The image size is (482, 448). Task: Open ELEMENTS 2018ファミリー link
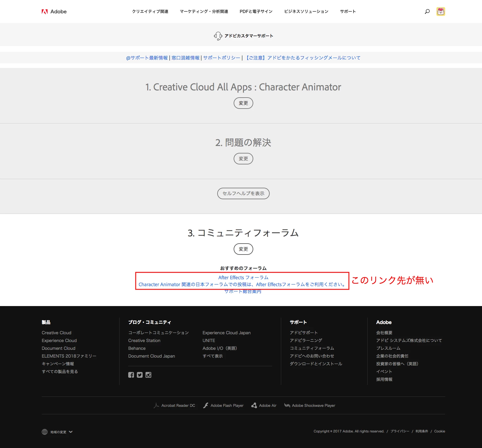(x=69, y=356)
